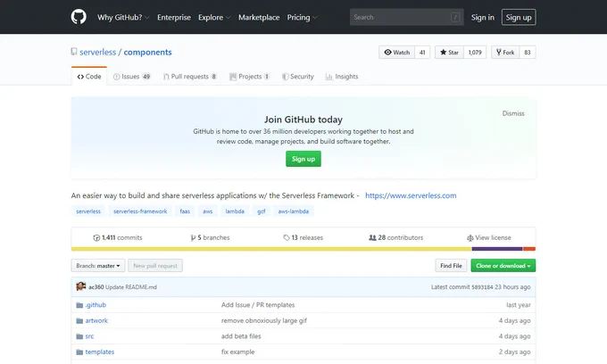Open the Update README.md commit message
Viewport: 607px width, 364px height.
(131, 287)
